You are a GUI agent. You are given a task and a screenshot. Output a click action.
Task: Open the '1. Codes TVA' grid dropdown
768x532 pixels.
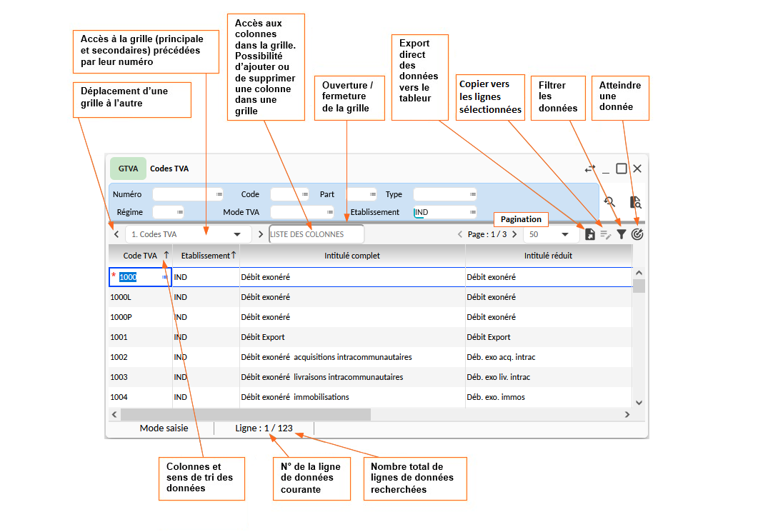pos(189,234)
